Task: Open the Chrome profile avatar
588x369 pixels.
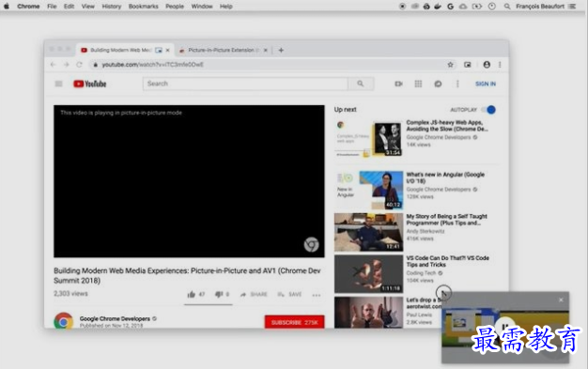Action: [487, 65]
